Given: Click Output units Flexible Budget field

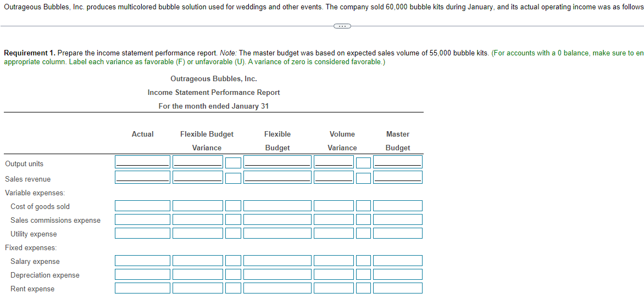Looking at the screenshot, I should [277, 162].
